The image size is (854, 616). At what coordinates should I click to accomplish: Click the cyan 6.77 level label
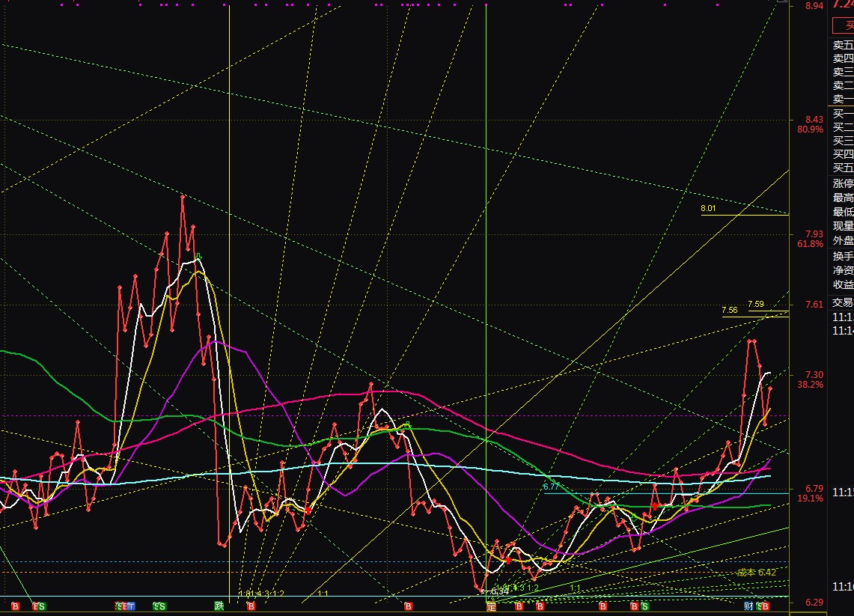tap(551, 487)
